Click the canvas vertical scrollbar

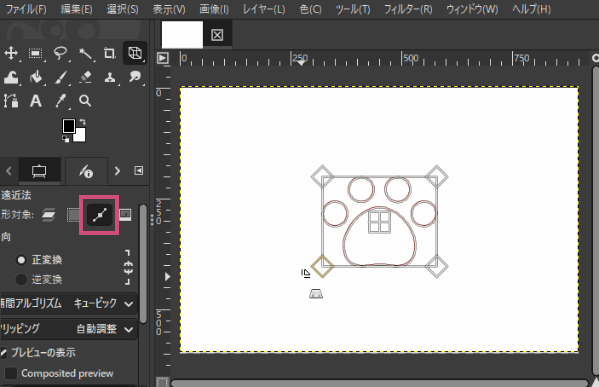tap(596, 222)
